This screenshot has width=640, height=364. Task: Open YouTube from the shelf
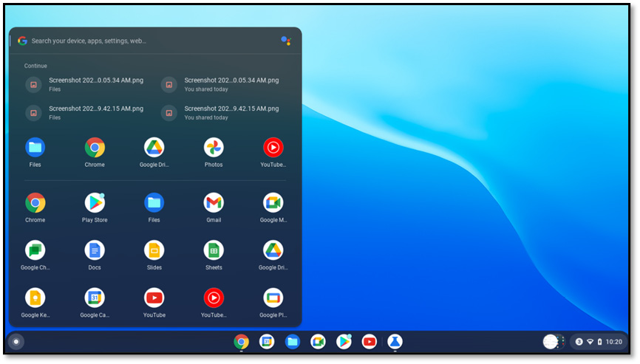[369, 342]
